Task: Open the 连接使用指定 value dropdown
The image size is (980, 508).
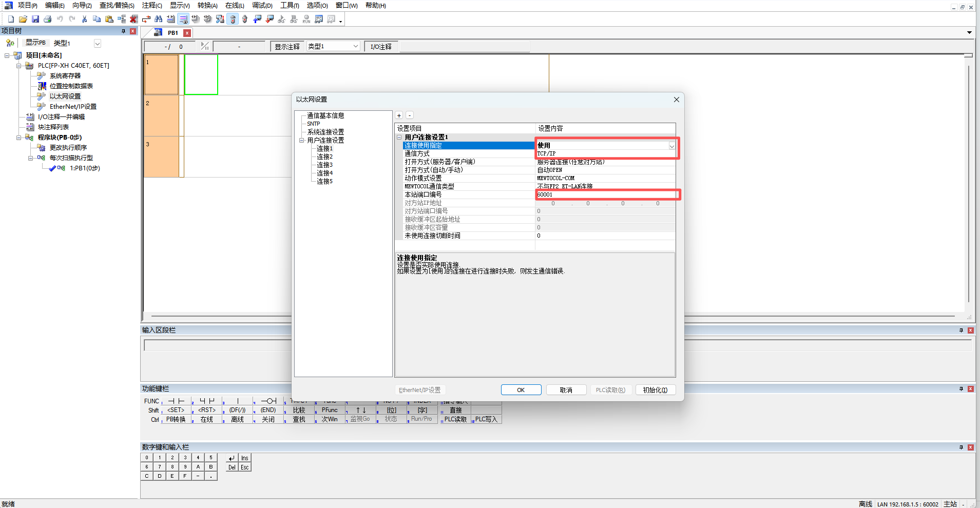Action: [x=671, y=146]
